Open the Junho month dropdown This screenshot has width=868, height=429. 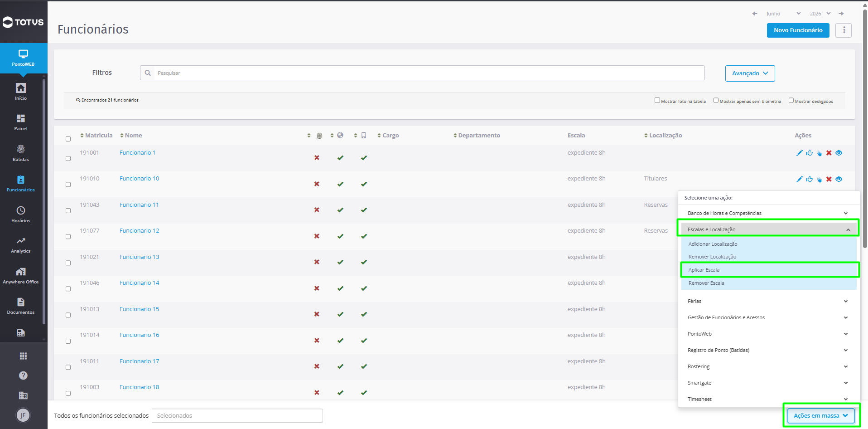pos(784,14)
